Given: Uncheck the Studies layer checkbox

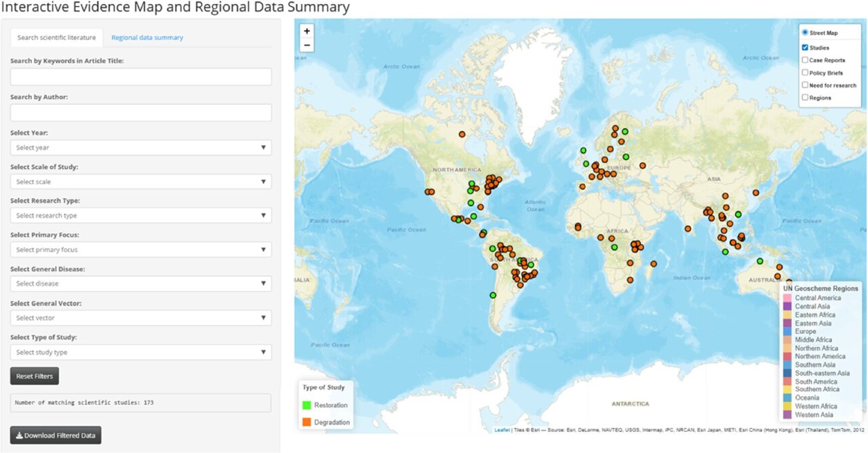Looking at the screenshot, I should 805,47.
